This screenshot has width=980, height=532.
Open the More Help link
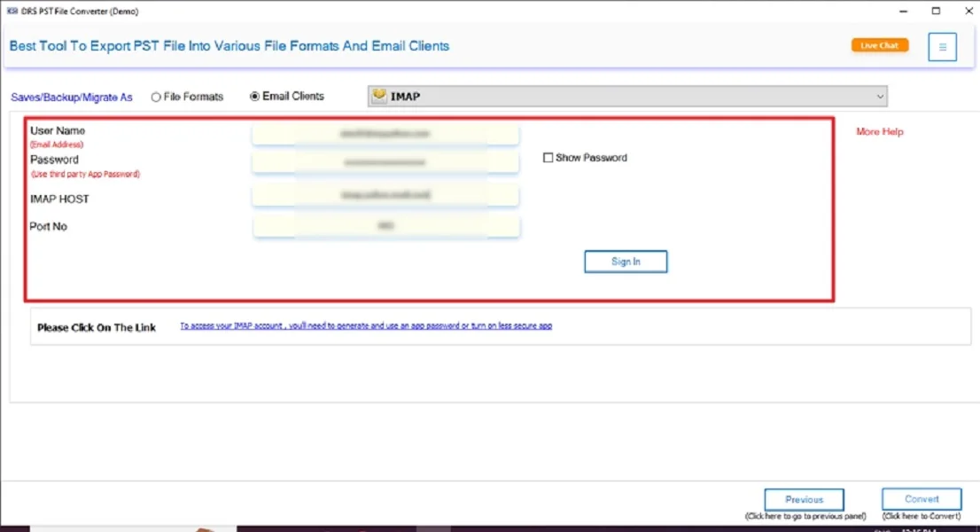tap(879, 131)
